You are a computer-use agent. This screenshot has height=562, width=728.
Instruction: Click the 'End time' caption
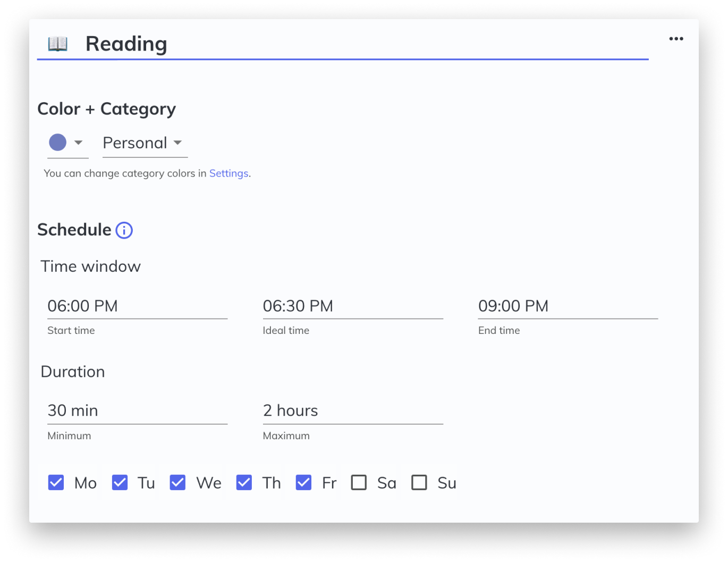(499, 330)
